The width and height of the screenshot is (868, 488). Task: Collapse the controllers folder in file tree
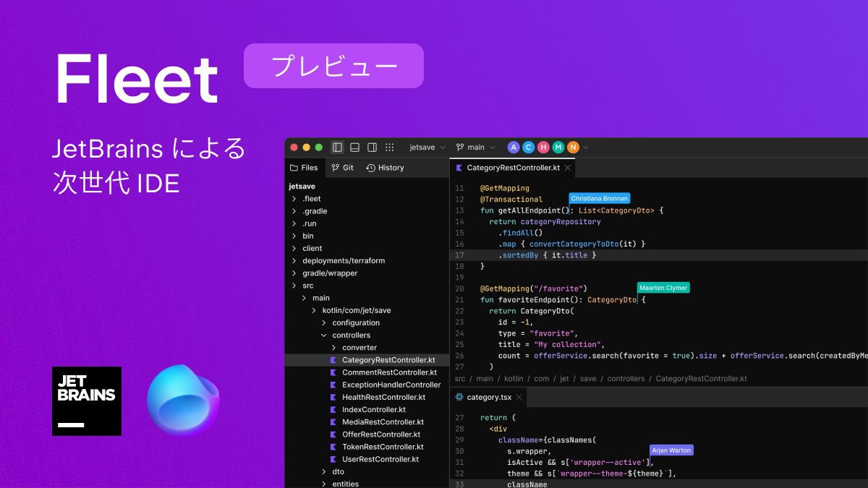(x=323, y=335)
